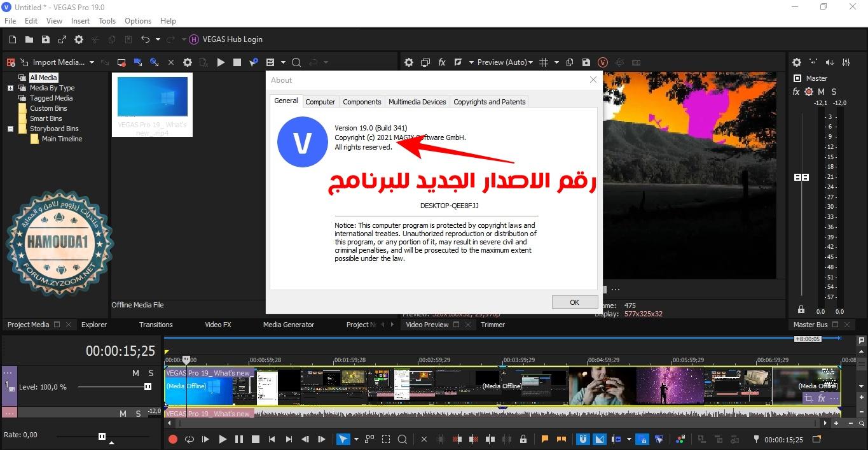Toggle preview grid overlay icon
The height and width of the screenshot is (450, 868).
pos(544,62)
